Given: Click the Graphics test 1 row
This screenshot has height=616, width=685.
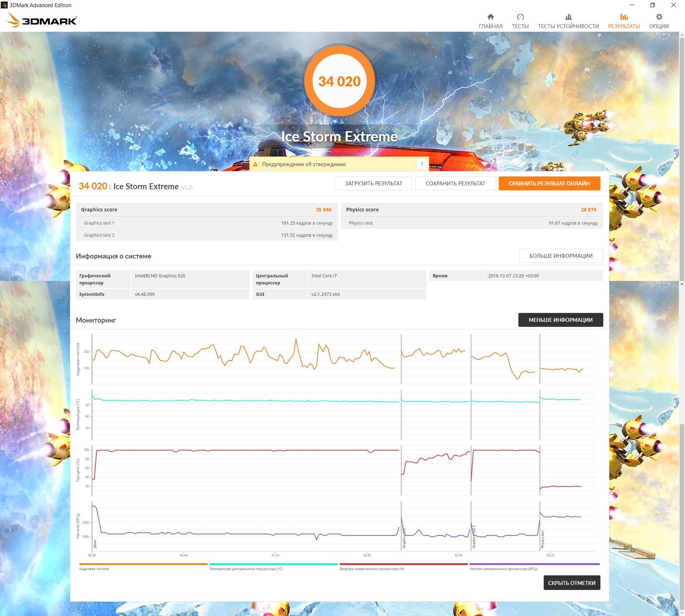Looking at the screenshot, I should (x=207, y=223).
